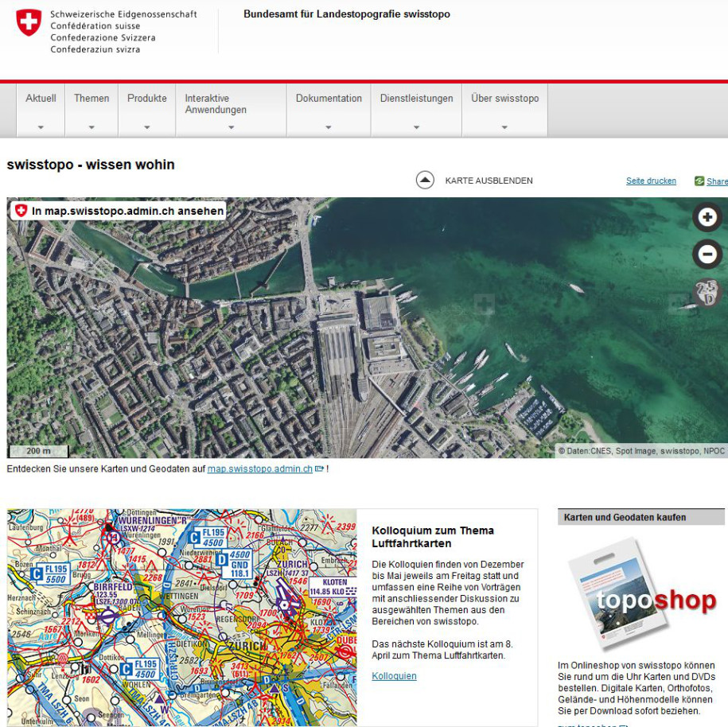Expand the Produkte menu arrow
Screen dimensions: 728x727
pos(146,127)
